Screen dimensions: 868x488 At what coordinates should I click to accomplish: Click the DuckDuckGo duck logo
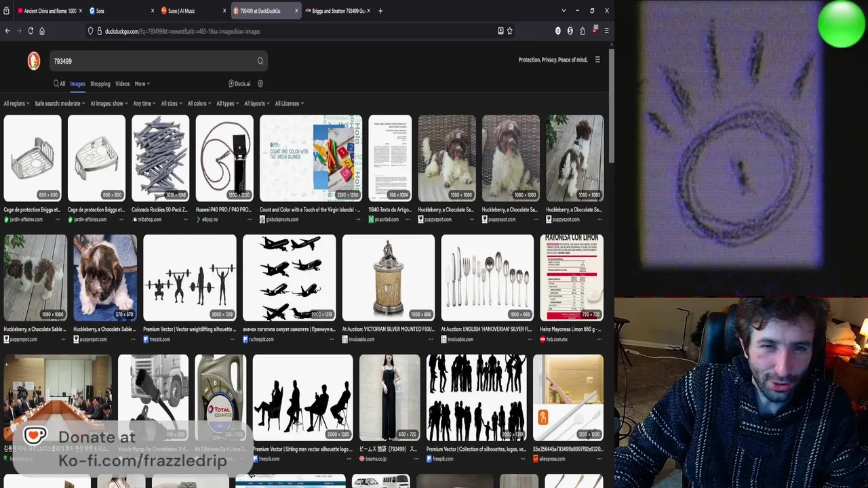(x=34, y=61)
